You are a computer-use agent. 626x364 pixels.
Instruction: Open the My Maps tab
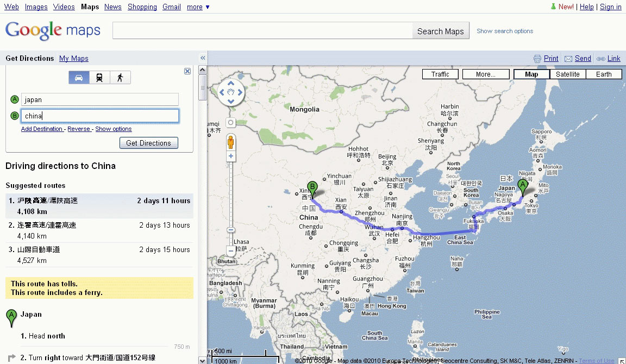click(x=74, y=59)
